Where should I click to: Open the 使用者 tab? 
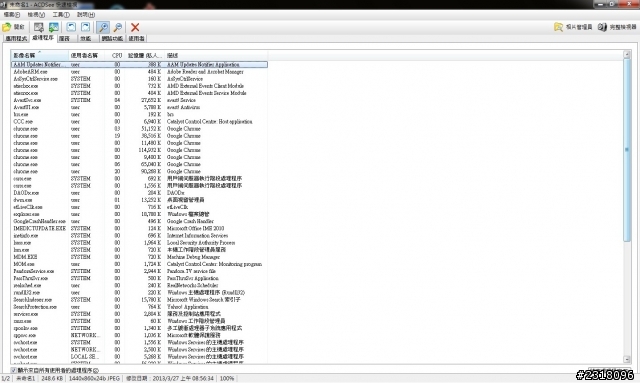[x=136, y=38]
